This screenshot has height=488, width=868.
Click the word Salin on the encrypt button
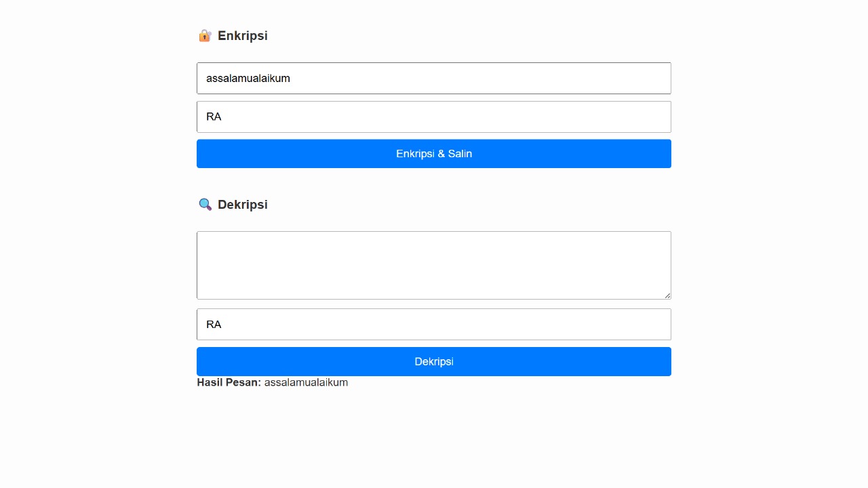[460, 154]
